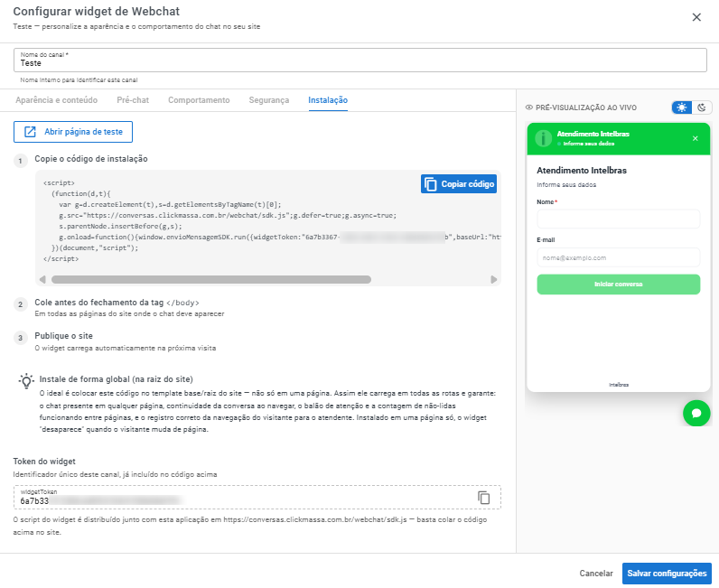Go to the Comportamento tab

[199, 100]
